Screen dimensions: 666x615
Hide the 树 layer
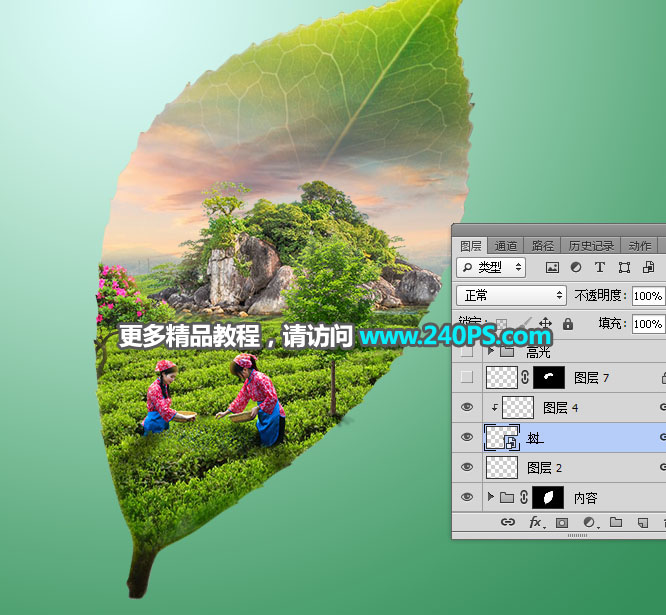[x=467, y=437]
